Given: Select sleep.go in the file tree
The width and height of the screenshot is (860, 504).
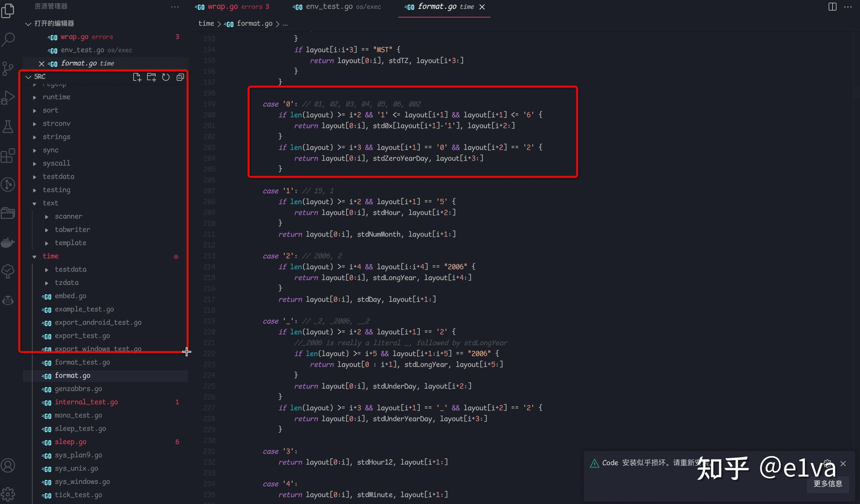Looking at the screenshot, I should point(71,442).
